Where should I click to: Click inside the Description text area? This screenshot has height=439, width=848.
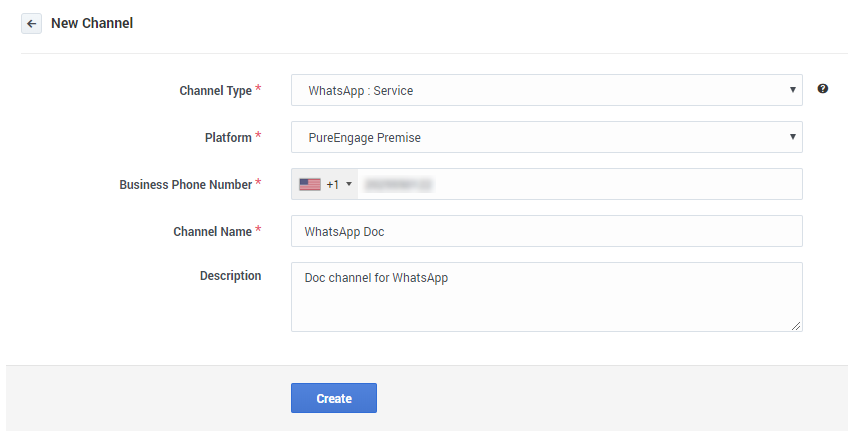point(546,297)
